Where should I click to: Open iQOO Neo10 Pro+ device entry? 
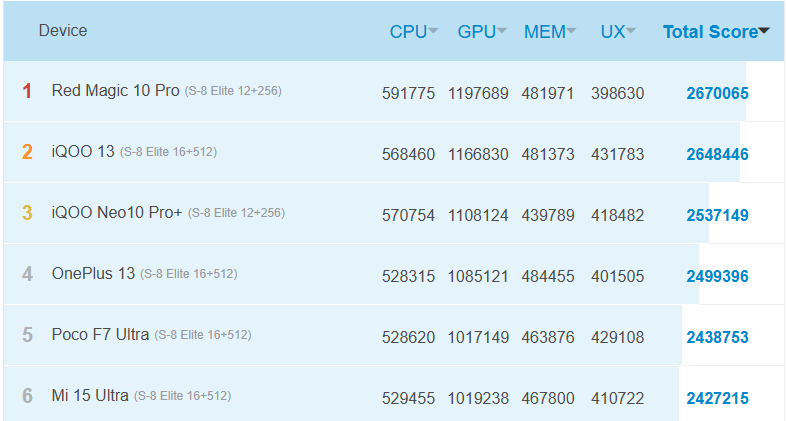click(x=117, y=213)
